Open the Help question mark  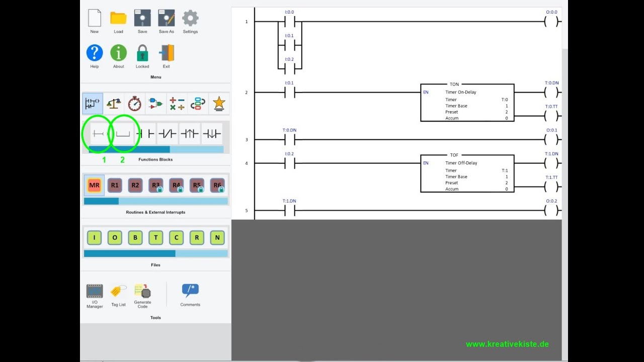coord(95,53)
